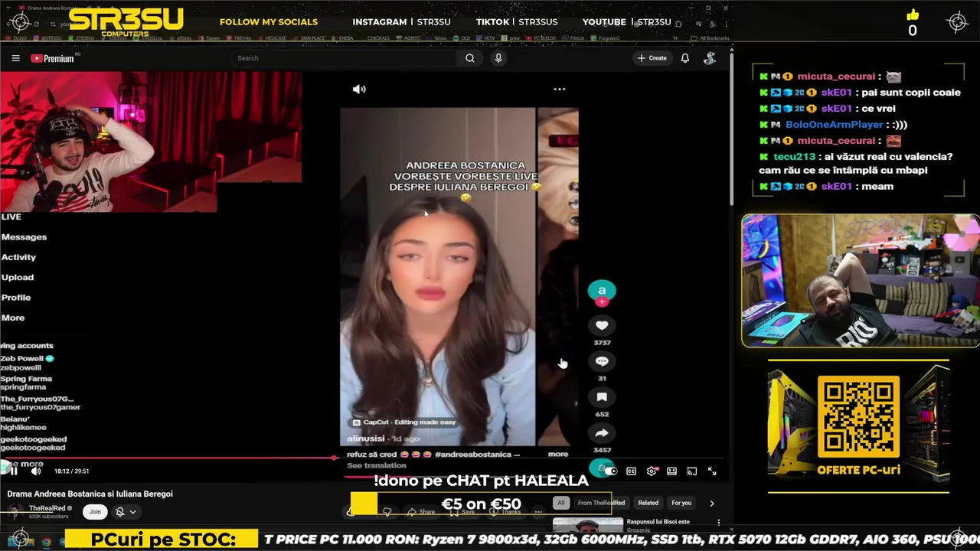Open the TikTok clip three-dots menu
The width and height of the screenshot is (980, 551).
tap(560, 89)
